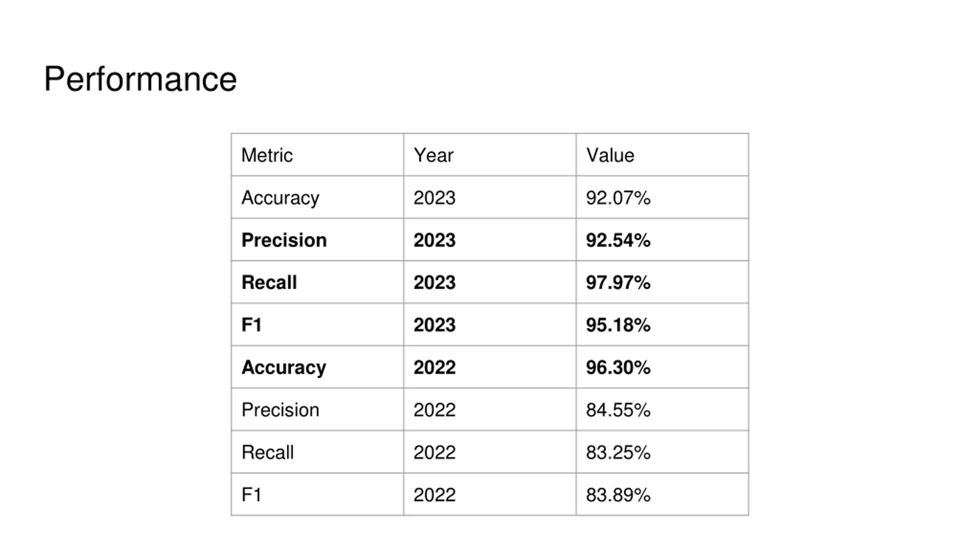Click the Metric column header cell
The height and width of the screenshot is (551, 980).
[x=317, y=155]
